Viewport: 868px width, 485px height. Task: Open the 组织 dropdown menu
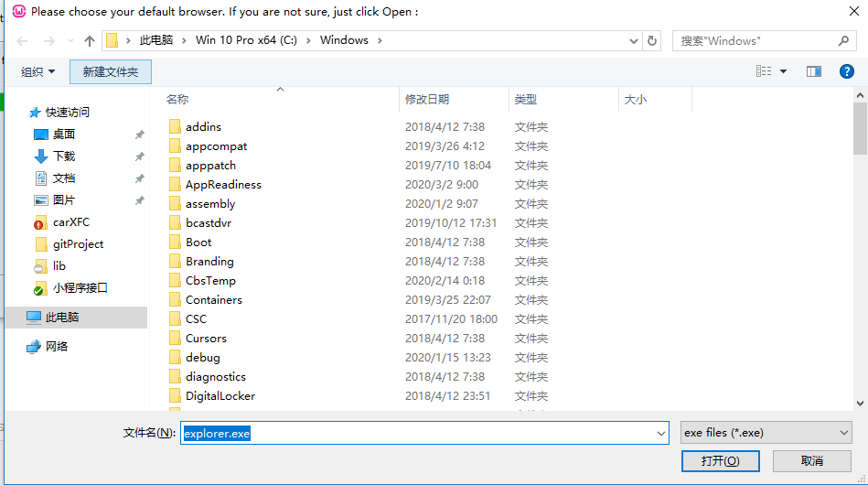coord(38,72)
